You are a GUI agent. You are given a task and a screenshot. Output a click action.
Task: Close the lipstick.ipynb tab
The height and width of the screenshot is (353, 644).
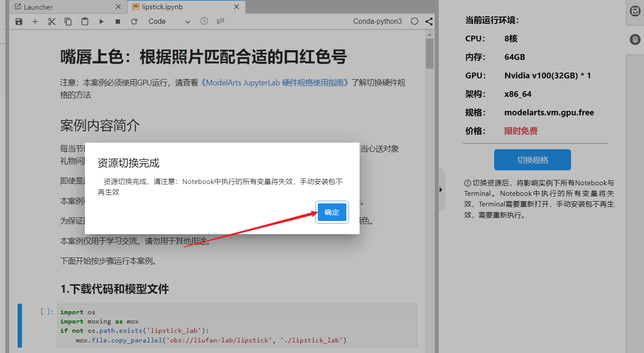[x=236, y=7]
